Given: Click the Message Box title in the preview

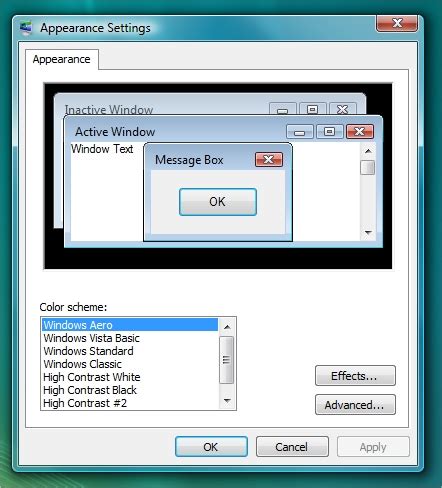Looking at the screenshot, I should point(189,160).
